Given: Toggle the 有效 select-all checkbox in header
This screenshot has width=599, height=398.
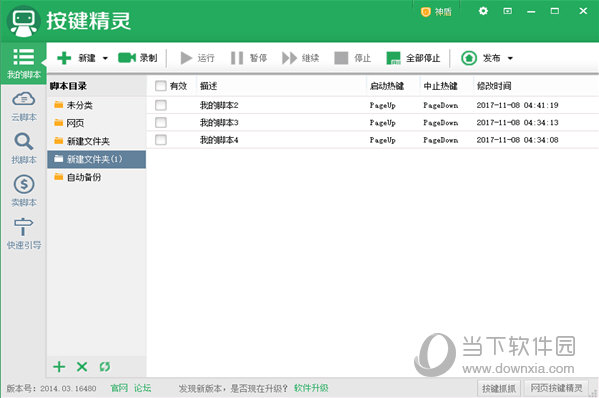Looking at the screenshot, I should (x=161, y=86).
